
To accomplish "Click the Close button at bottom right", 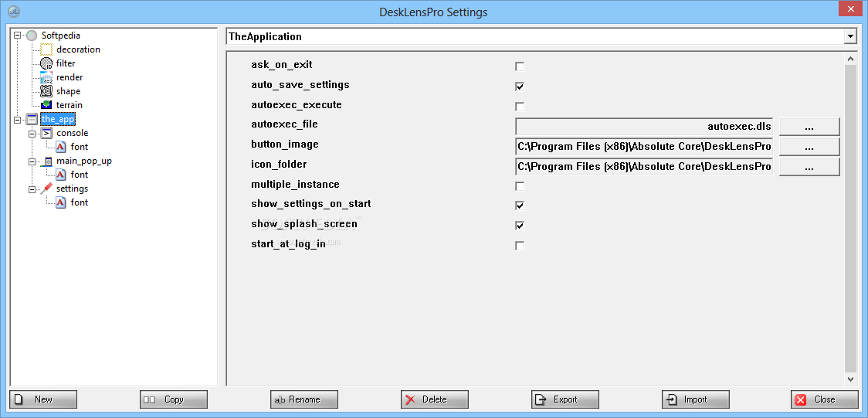I will pyautogui.click(x=825, y=399).
